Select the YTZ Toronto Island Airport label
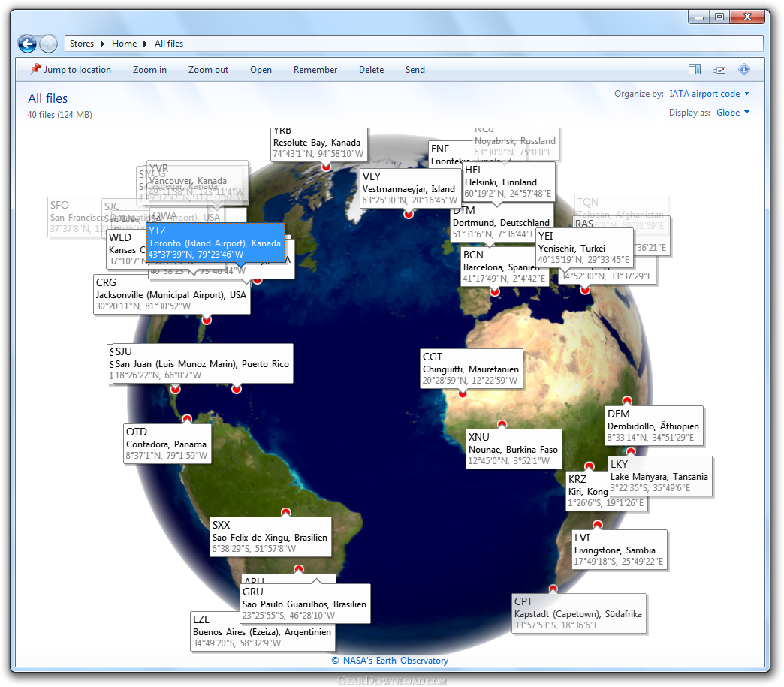This screenshot has width=784, height=687. click(216, 243)
